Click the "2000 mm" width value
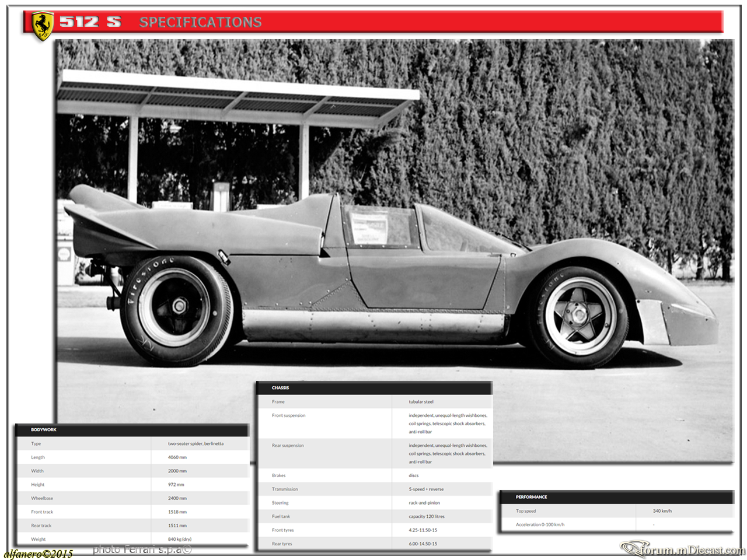 point(177,471)
